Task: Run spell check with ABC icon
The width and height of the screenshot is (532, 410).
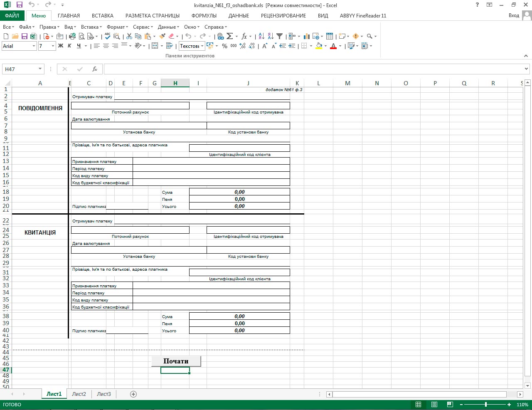Action: [108, 37]
